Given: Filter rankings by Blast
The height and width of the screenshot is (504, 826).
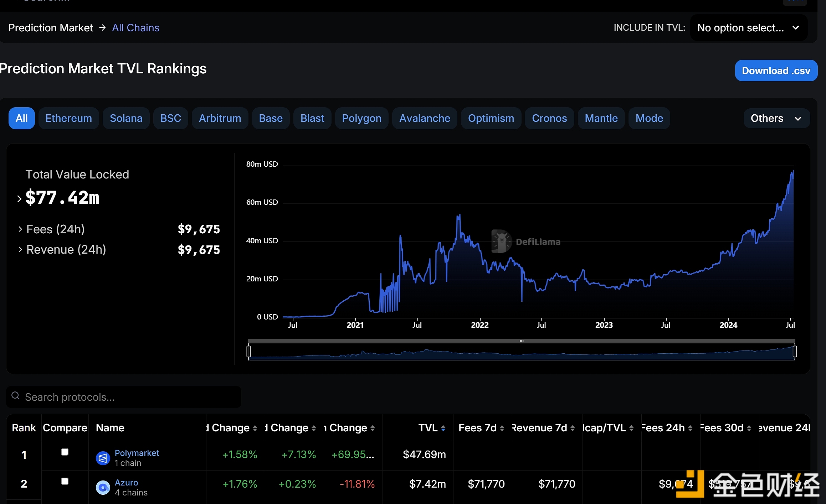Looking at the screenshot, I should click(313, 118).
